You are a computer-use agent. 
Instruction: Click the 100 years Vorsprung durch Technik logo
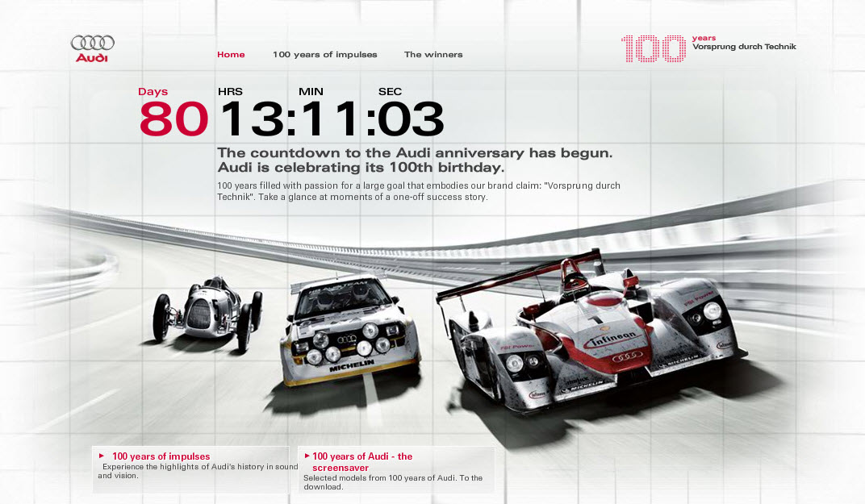point(708,48)
